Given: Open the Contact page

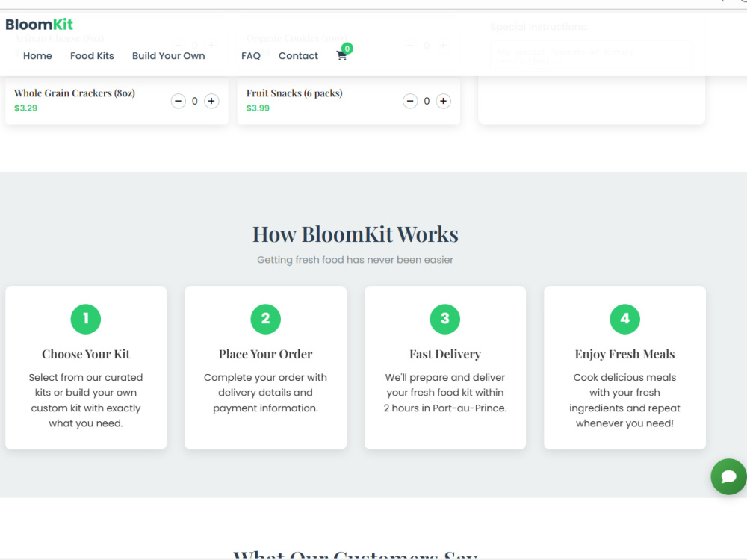Looking at the screenshot, I should pyautogui.click(x=298, y=56).
